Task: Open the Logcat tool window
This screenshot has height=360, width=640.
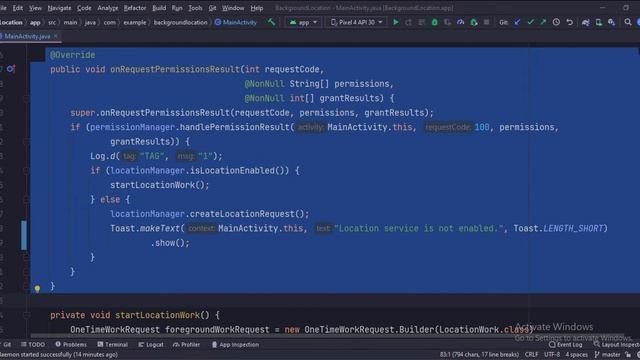Action: click(151, 344)
